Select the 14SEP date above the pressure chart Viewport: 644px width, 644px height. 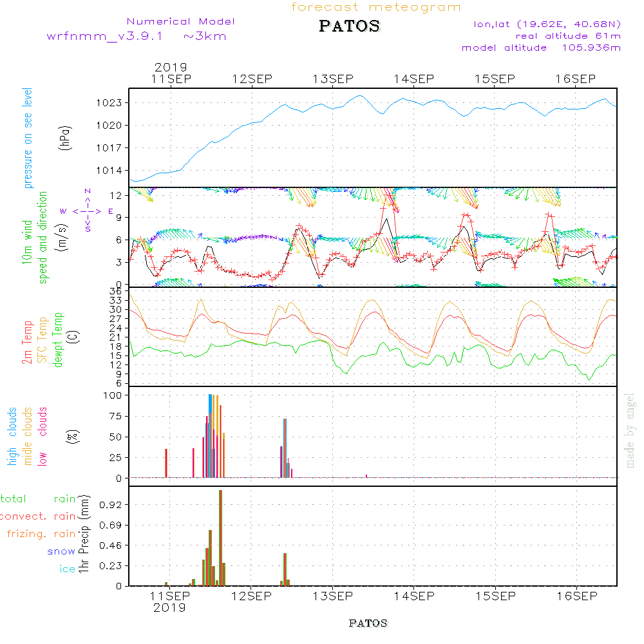pyautogui.click(x=414, y=79)
